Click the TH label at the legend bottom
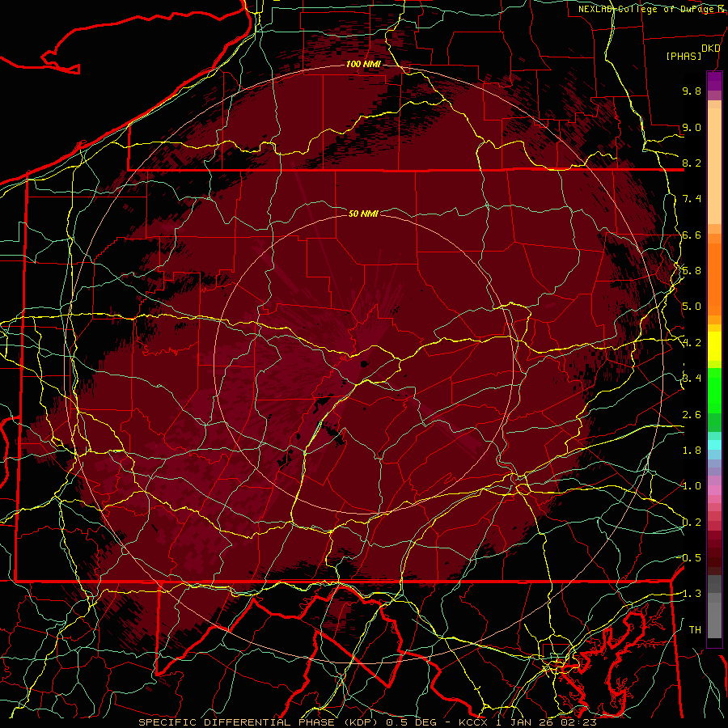Screen dimensions: 728x728 (x=695, y=630)
